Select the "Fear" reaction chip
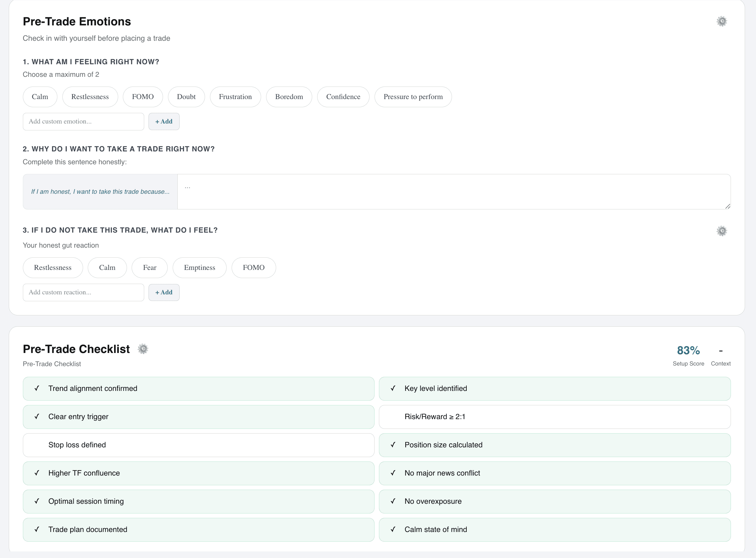 (x=149, y=267)
